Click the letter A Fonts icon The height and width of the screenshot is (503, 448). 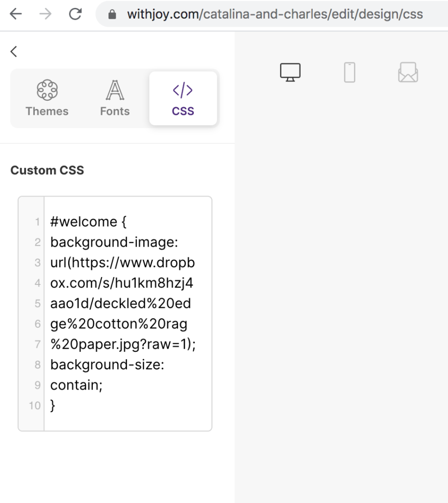115,90
